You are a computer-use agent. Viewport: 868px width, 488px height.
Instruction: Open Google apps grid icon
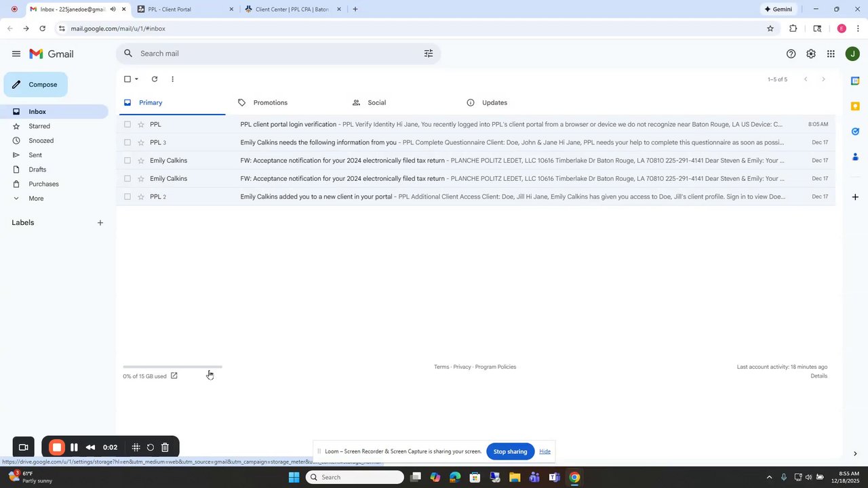[831, 54]
